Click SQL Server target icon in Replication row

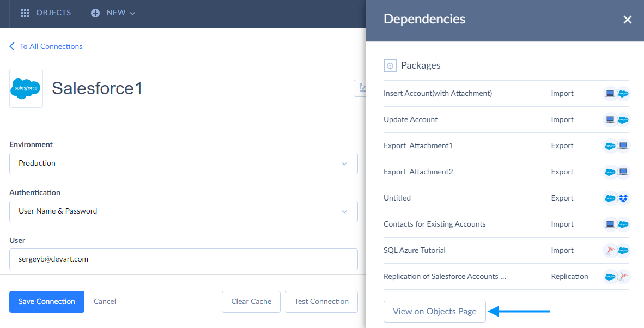[623, 277]
